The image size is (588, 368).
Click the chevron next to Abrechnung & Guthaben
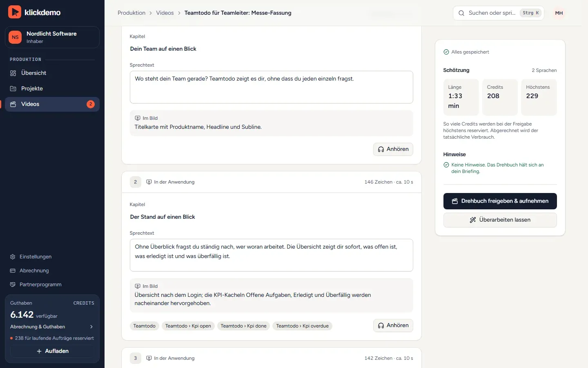(91, 327)
